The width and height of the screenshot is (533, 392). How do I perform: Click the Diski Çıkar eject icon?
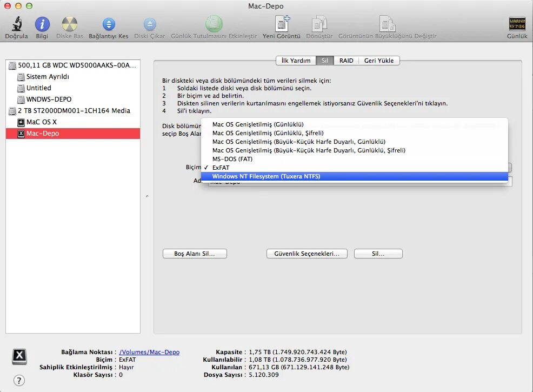[x=150, y=24]
